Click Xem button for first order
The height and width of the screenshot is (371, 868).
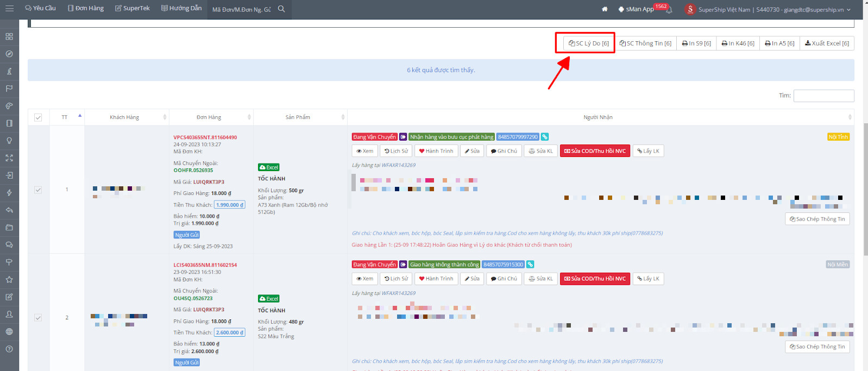(x=364, y=151)
